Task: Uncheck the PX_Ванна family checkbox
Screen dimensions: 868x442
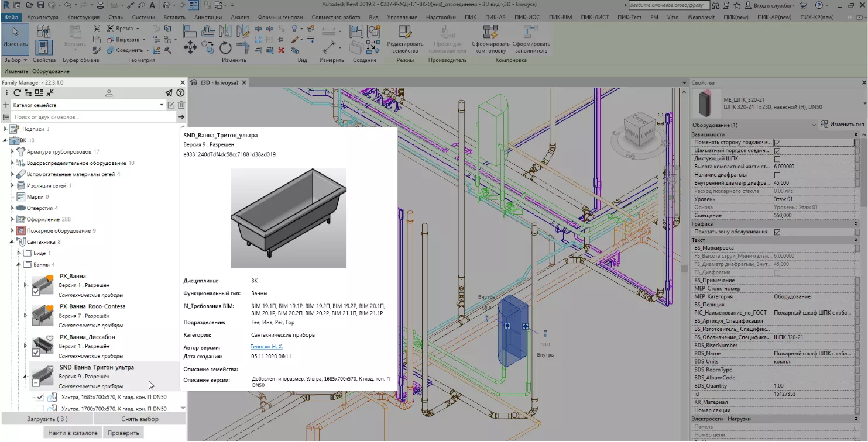Action: click(x=36, y=292)
